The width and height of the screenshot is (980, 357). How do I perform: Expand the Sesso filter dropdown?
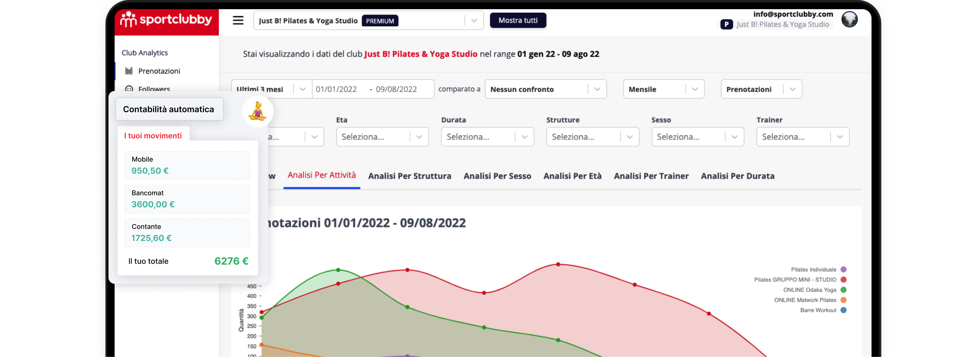698,137
